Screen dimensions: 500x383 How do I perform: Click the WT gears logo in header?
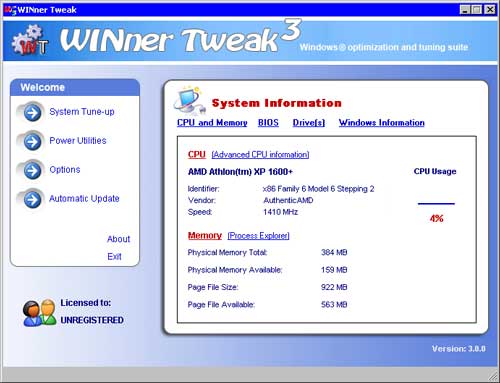pos(30,40)
